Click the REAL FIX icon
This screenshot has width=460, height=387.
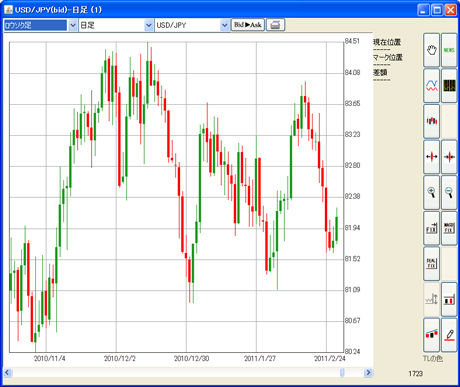pyautogui.click(x=432, y=263)
